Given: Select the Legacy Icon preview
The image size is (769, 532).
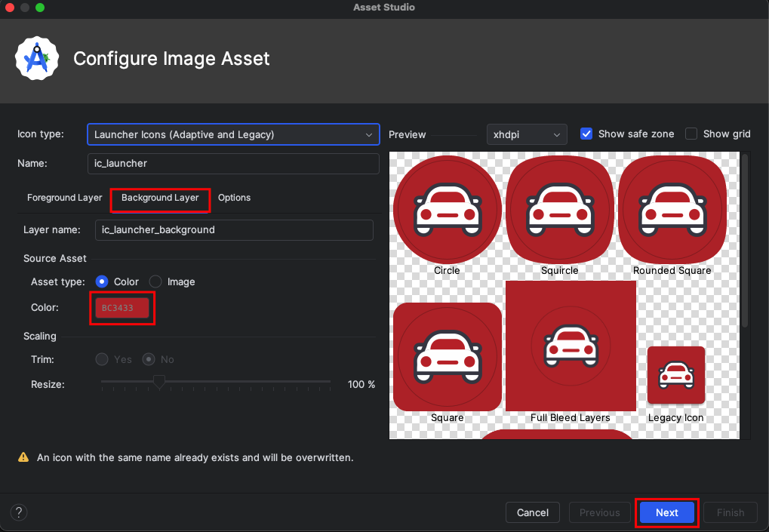Looking at the screenshot, I should 676,375.
